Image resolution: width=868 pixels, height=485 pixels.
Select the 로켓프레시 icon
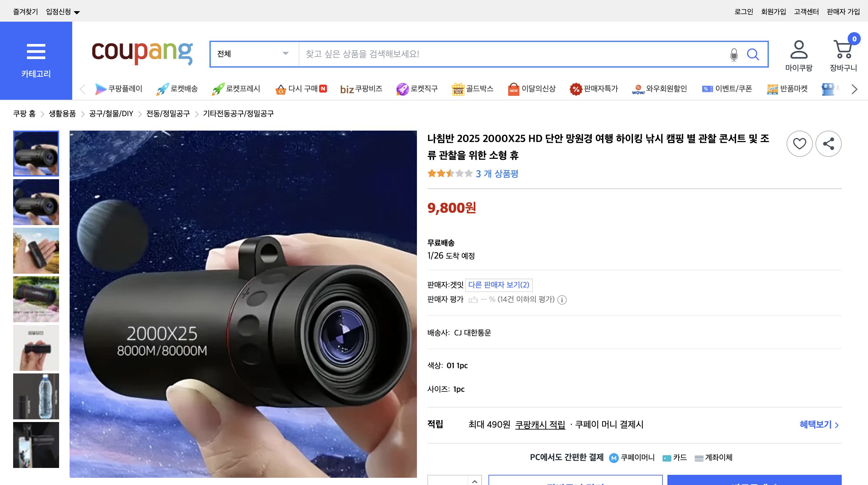coord(218,89)
